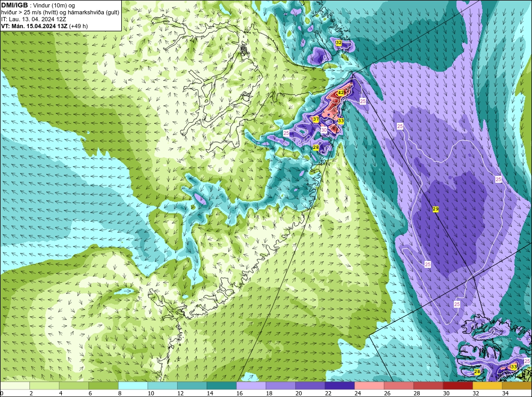Select the number 0 at the scale start

coord(2,393)
